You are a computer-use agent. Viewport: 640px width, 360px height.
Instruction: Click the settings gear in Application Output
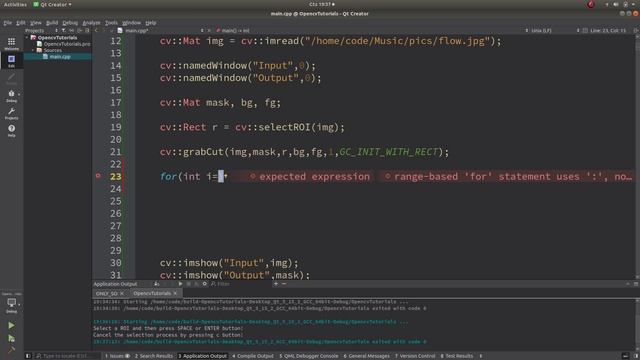pos(204,284)
